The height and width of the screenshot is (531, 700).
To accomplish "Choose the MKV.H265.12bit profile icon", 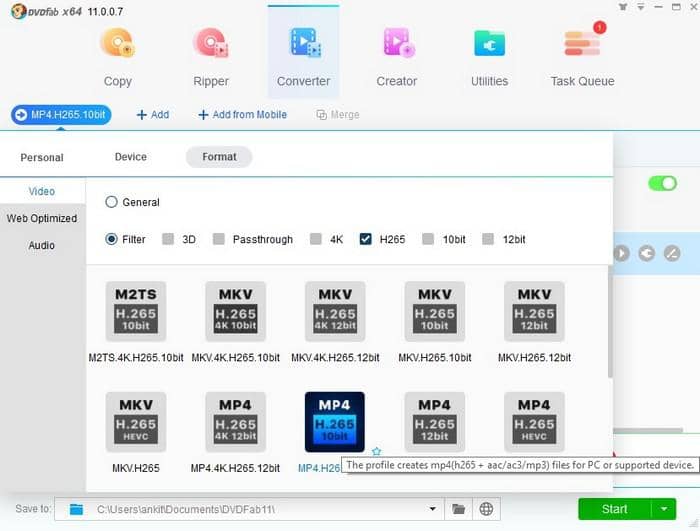I will (534, 311).
